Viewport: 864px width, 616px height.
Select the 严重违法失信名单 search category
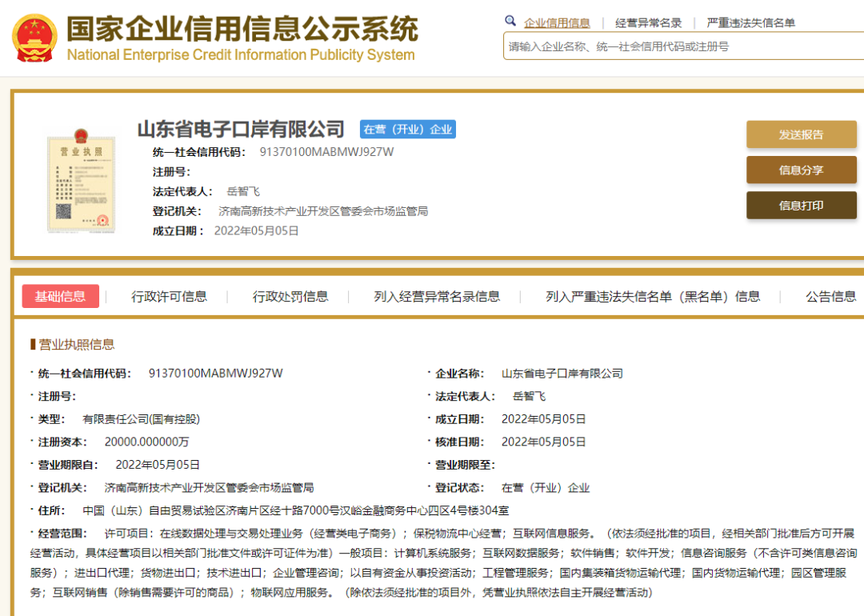[750, 23]
